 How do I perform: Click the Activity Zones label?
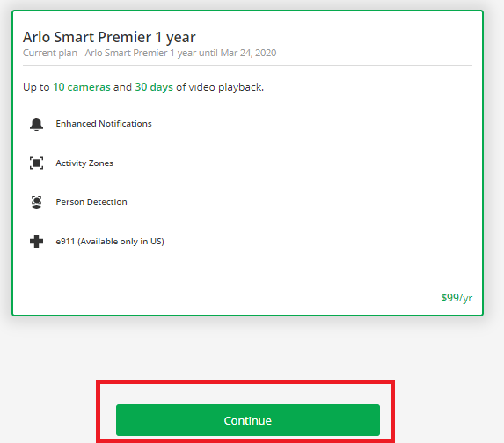[x=84, y=163]
